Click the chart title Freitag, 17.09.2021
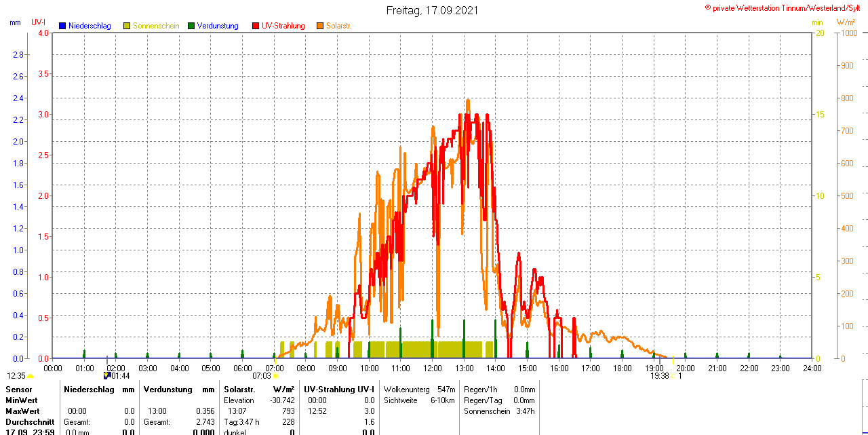 coord(432,10)
